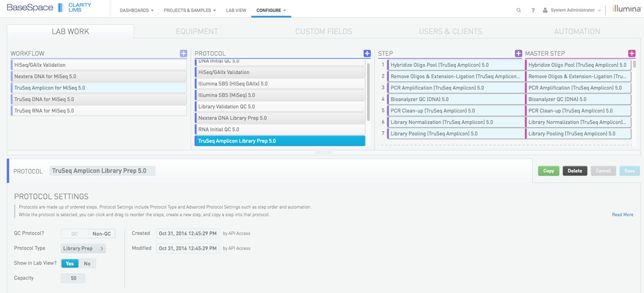Click the green Copy button
The image size is (644, 293).
coord(548,171)
